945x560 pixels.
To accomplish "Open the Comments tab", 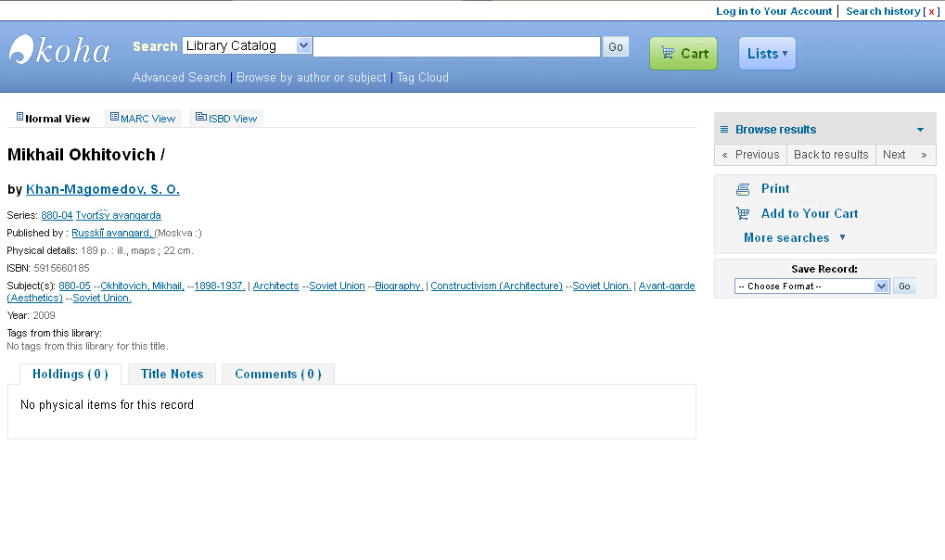I will point(277,375).
